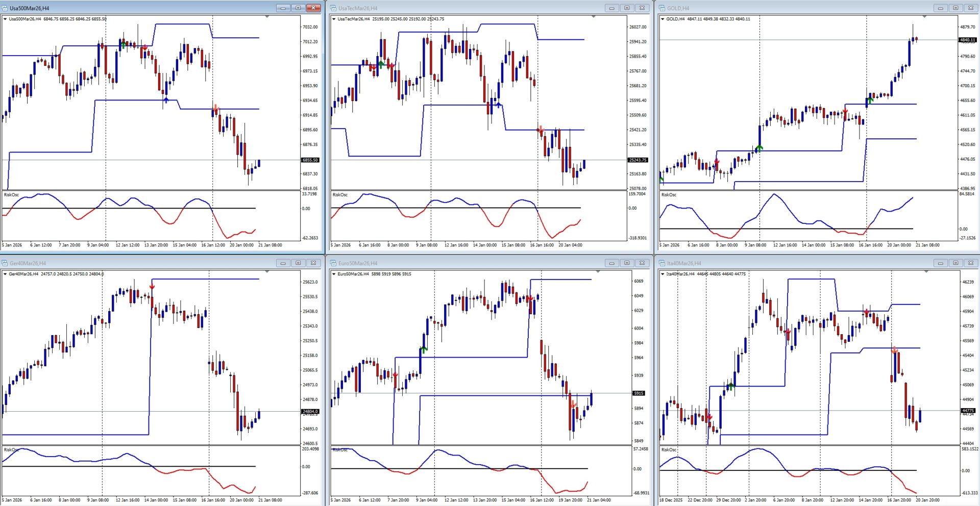
Task: Toggle the trading panel triangle in Ger40Mar26 chart
Action: (5, 274)
